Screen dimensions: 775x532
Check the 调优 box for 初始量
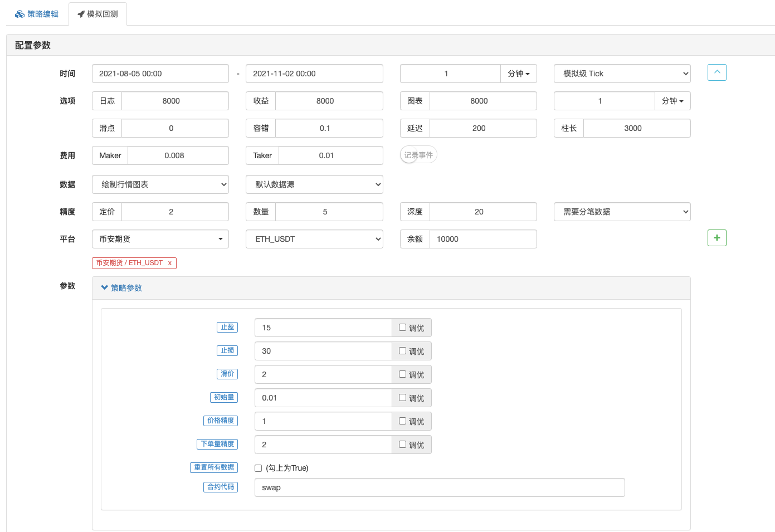pyautogui.click(x=402, y=398)
